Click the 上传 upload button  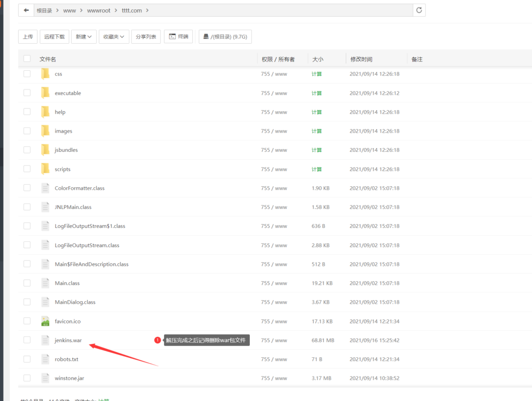pos(28,37)
